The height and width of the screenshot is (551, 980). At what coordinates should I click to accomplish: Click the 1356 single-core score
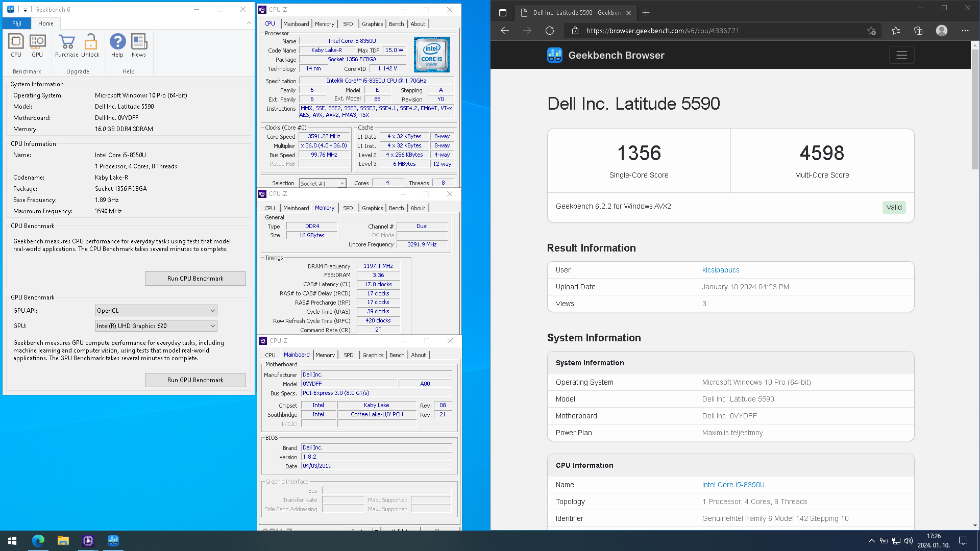pos(639,153)
